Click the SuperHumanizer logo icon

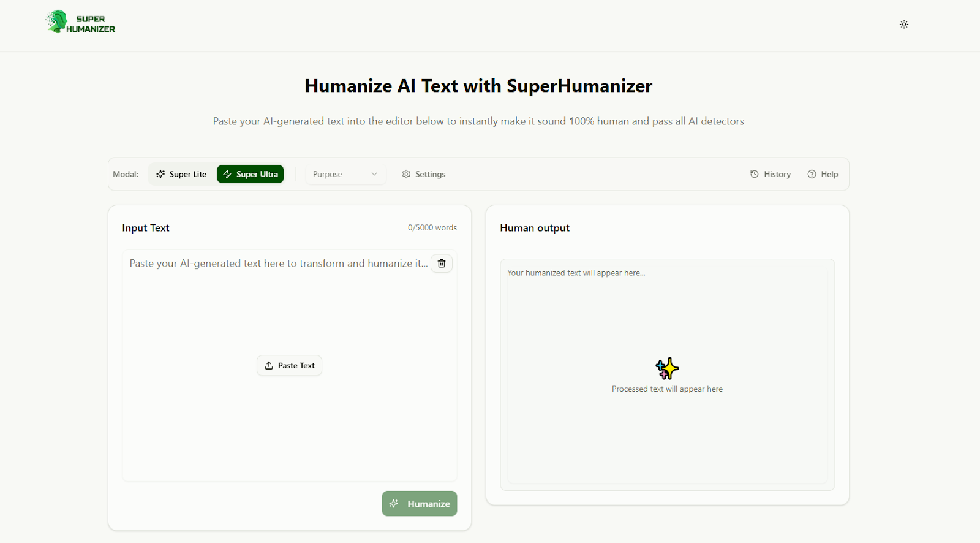(57, 22)
